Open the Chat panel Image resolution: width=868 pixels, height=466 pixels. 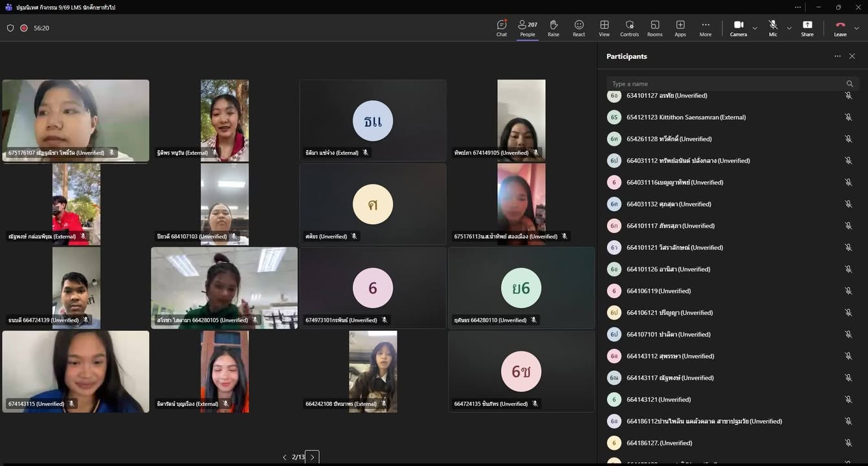[x=502, y=28]
